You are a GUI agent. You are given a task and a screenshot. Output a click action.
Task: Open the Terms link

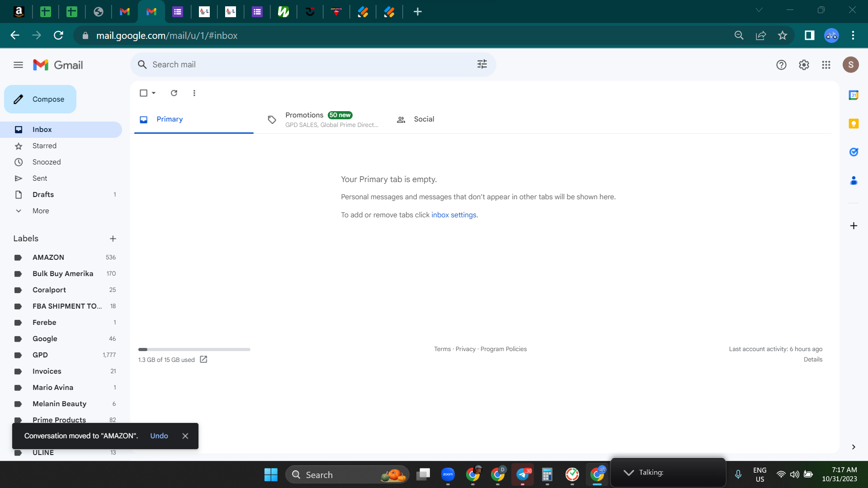[443, 349]
